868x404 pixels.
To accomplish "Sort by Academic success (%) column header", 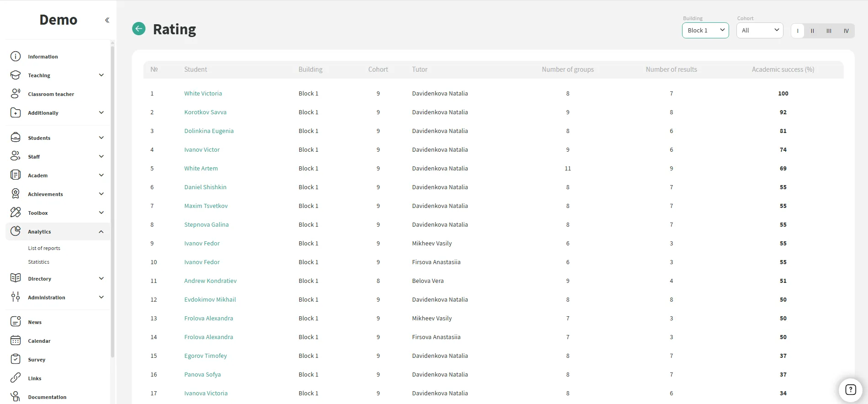I will (783, 69).
